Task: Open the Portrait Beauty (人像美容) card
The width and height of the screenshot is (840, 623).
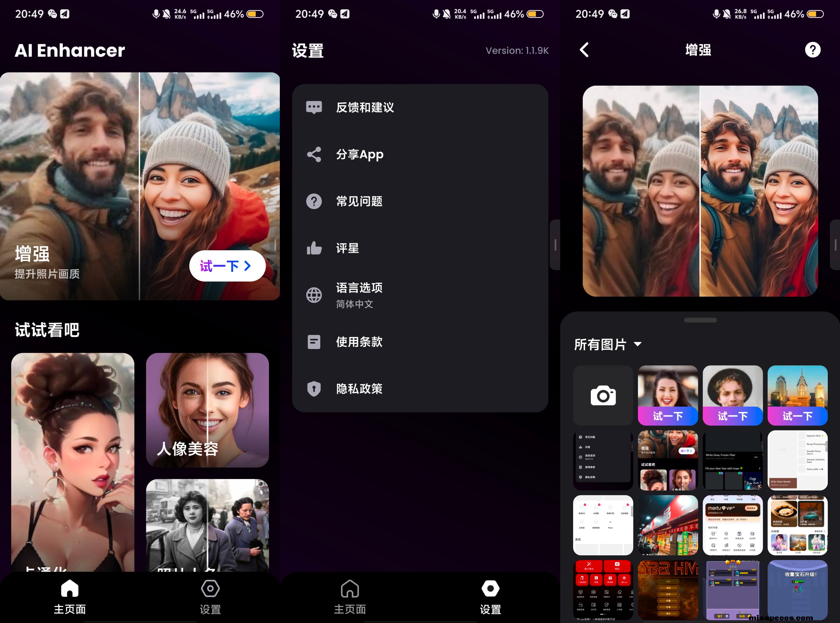Action: (207, 410)
